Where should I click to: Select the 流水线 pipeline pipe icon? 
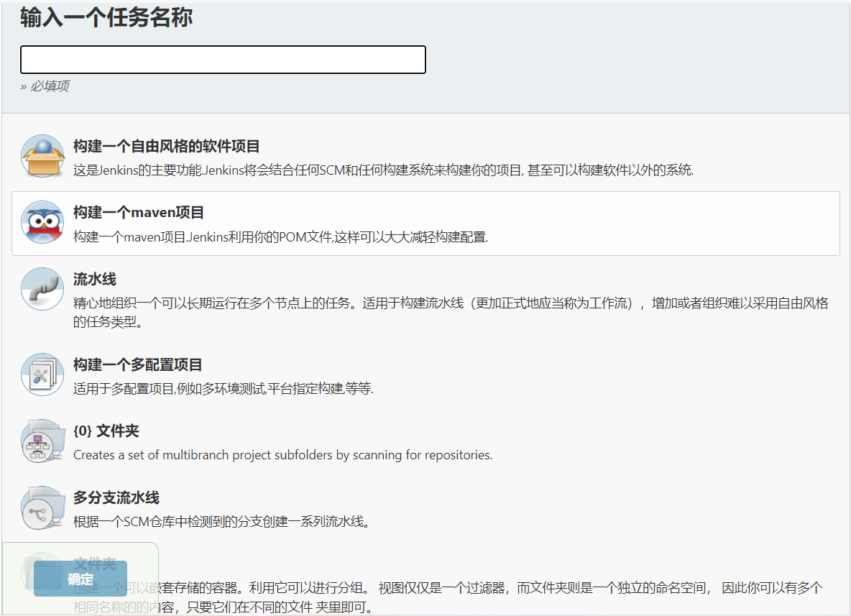tap(43, 289)
